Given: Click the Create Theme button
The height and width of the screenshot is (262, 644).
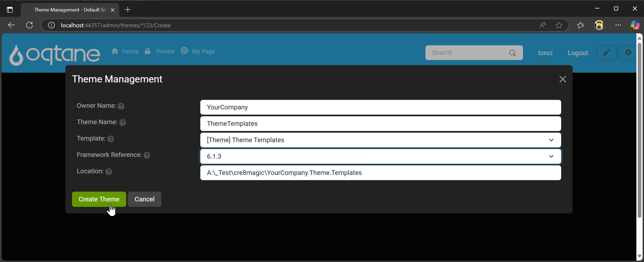Looking at the screenshot, I should (99, 199).
